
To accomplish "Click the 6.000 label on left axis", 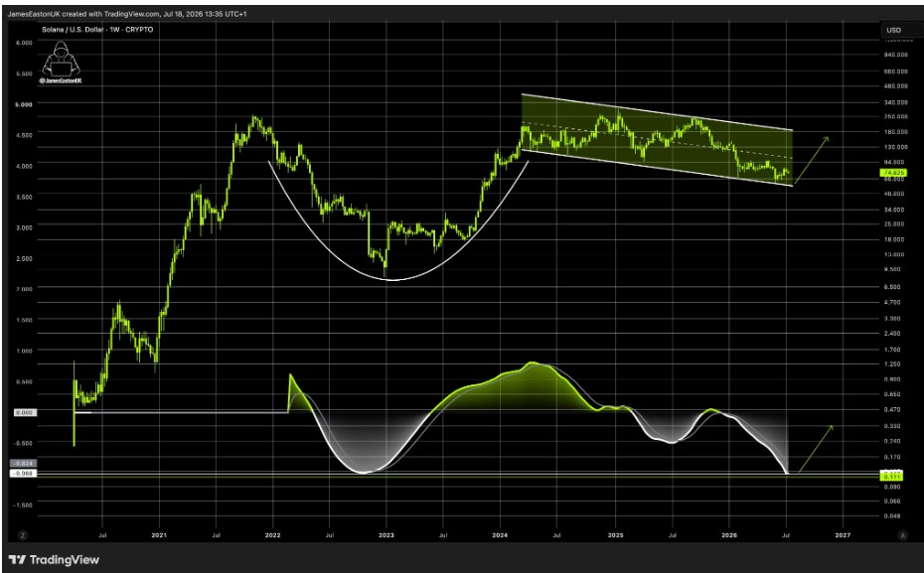I will pyautogui.click(x=24, y=43).
